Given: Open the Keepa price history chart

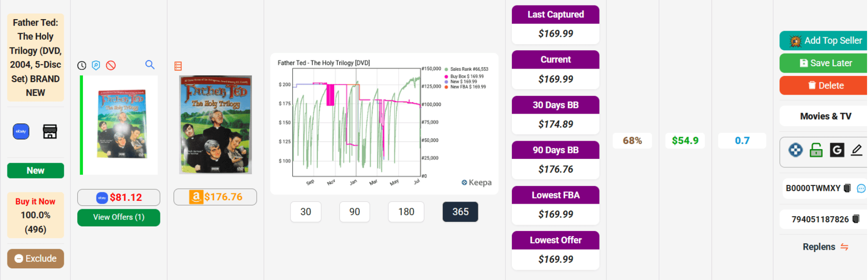Looking at the screenshot, I should 384,123.
